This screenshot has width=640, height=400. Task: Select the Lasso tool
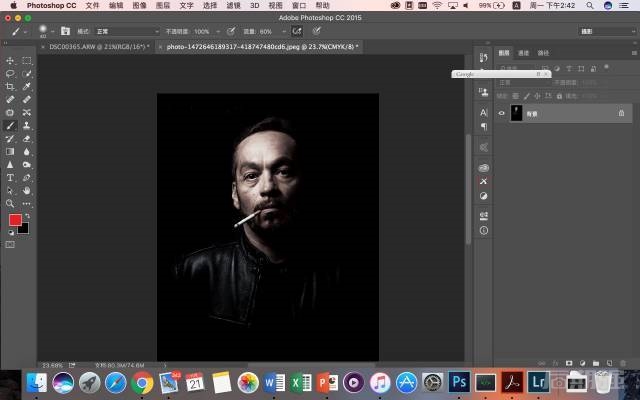click(x=10, y=73)
